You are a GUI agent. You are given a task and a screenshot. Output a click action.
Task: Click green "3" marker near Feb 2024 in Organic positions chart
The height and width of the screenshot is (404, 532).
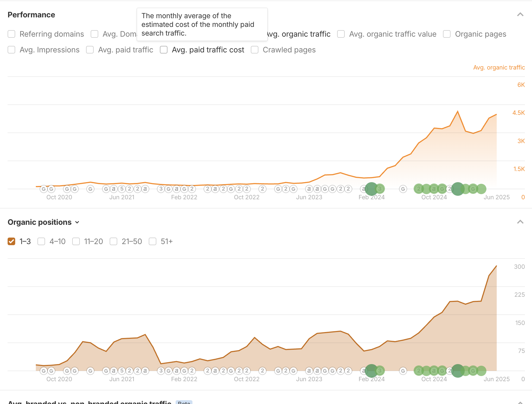380,371
